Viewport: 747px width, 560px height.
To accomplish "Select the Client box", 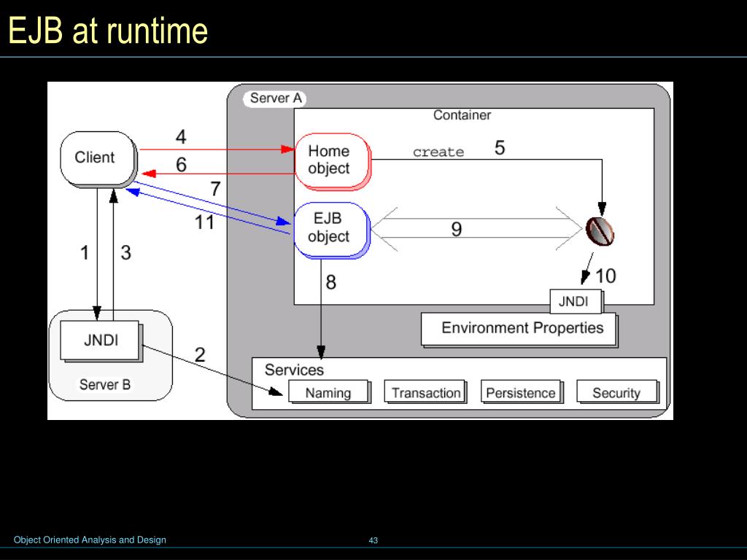I will pos(98,159).
